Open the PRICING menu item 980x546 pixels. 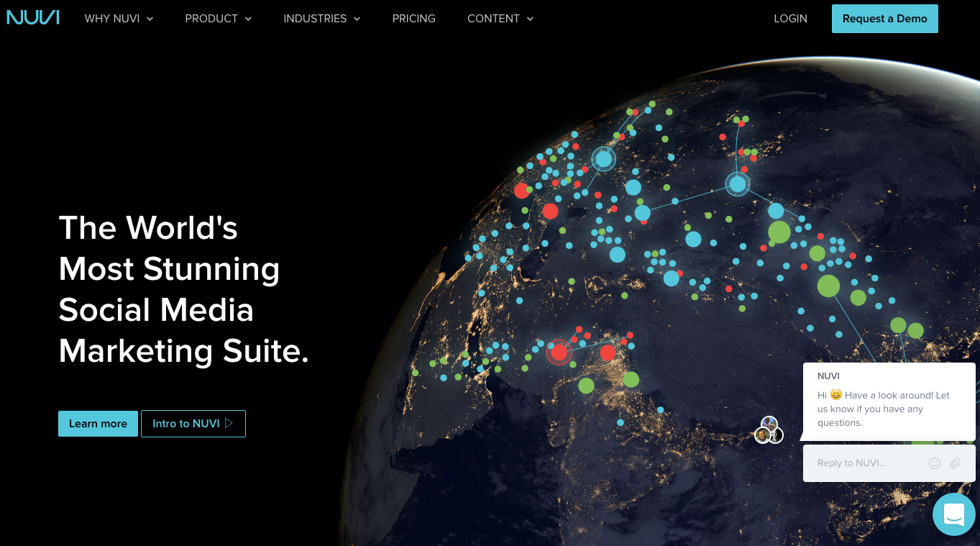(413, 19)
